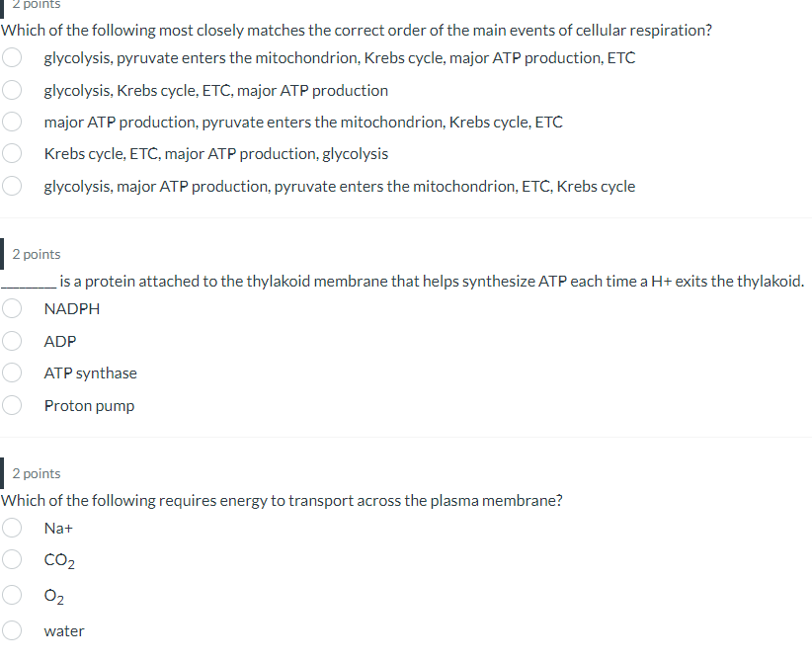Select the CO2 answer option
Viewport: 812px width, 662px height.
click(x=11, y=559)
